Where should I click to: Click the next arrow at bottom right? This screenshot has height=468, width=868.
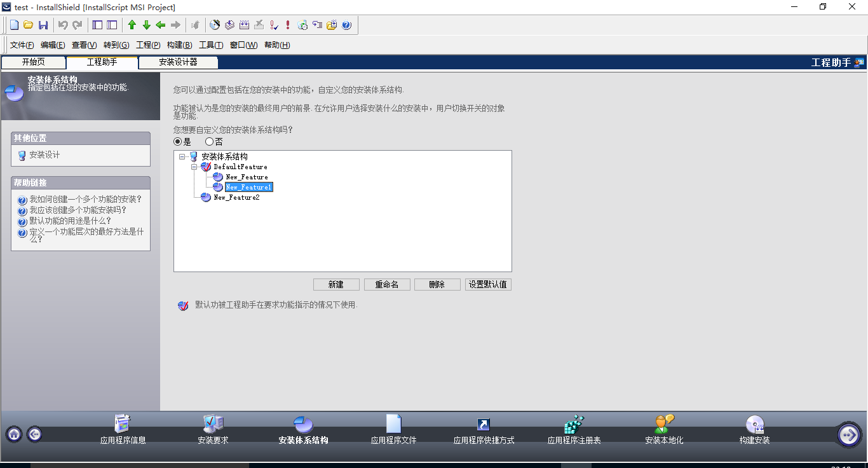coord(848,434)
